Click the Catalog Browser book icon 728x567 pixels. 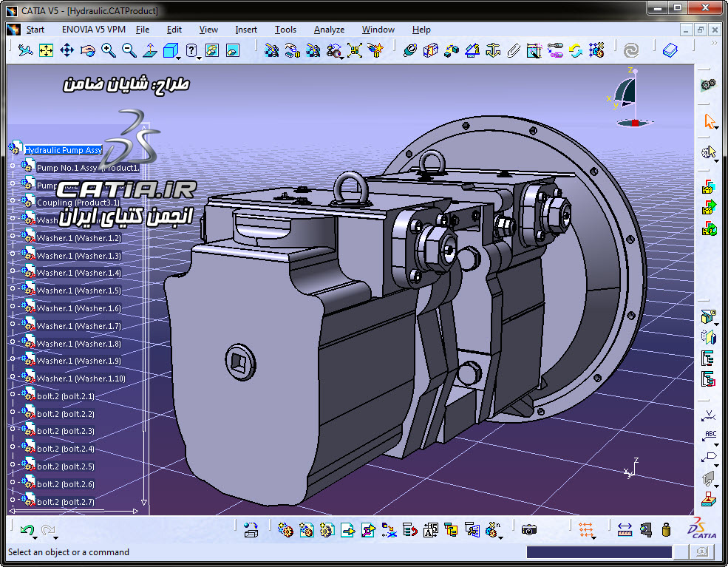pos(670,50)
